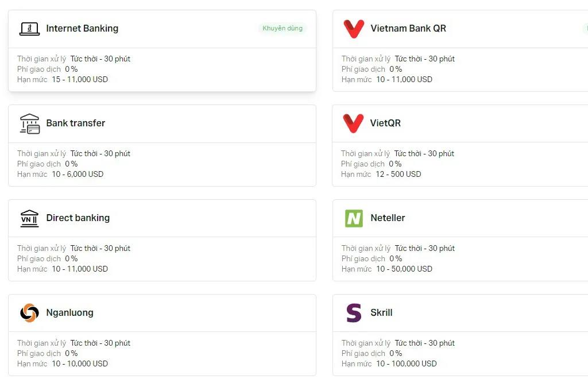Click the Bank transfer building icon
The image size is (588, 383).
29,123
